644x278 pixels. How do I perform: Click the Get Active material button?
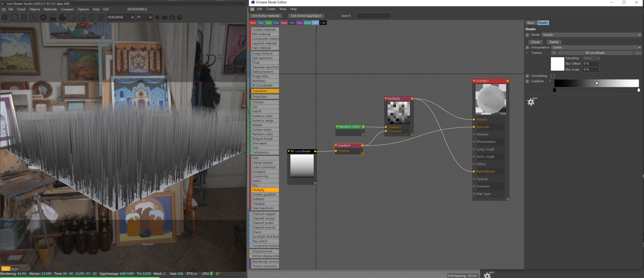[x=265, y=16]
